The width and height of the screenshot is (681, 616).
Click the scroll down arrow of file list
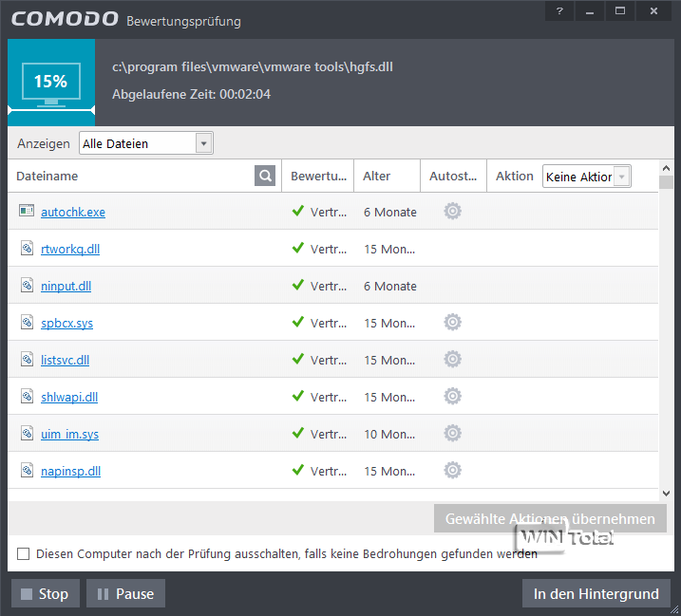pyautogui.click(x=666, y=494)
